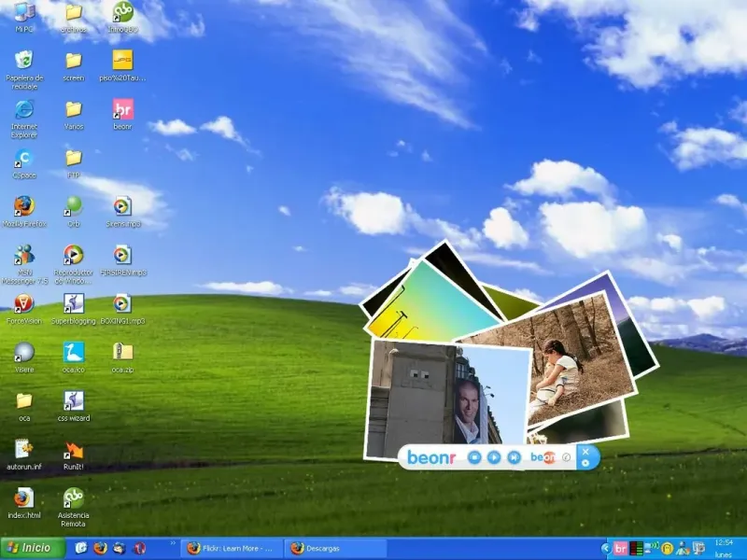Expand the quick launch chevron

coord(173,543)
